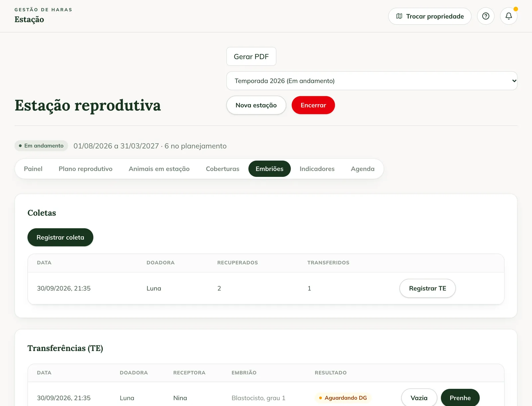Click the RECEPTORA column header
Image resolution: width=532 pixels, height=406 pixels.
click(x=189, y=373)
